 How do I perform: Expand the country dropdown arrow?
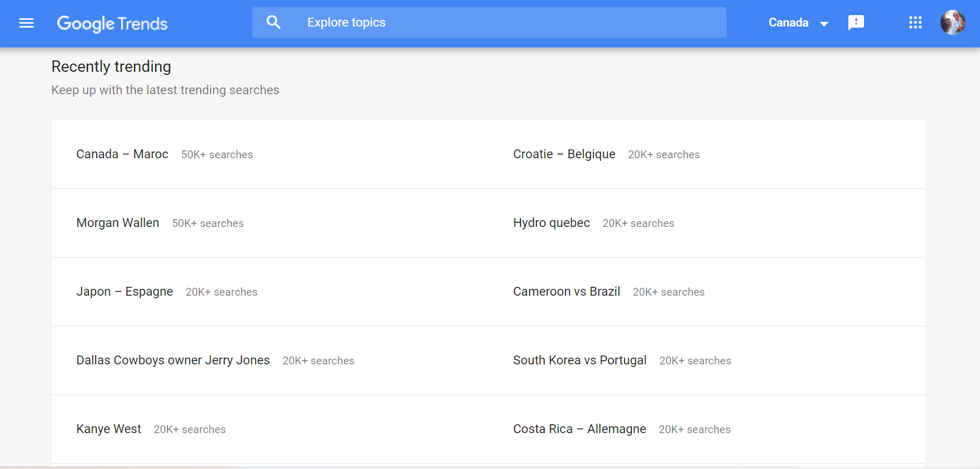[x=824, y=24]
